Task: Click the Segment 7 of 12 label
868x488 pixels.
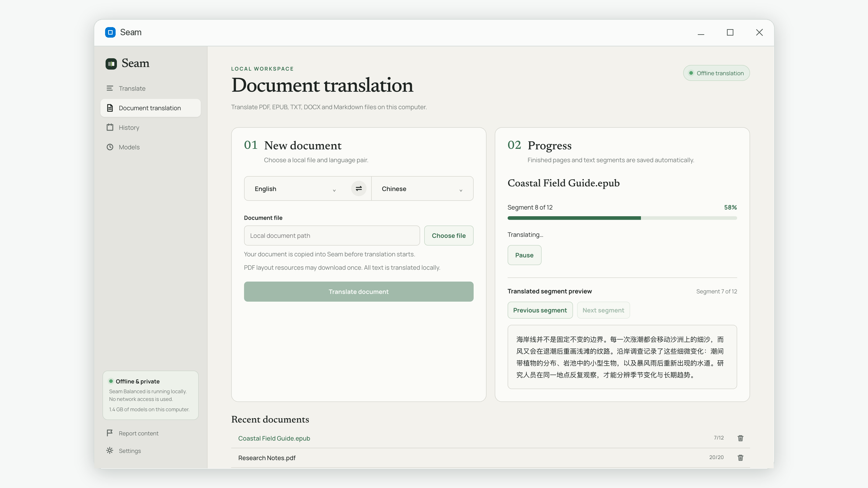Action: (716, 291)
